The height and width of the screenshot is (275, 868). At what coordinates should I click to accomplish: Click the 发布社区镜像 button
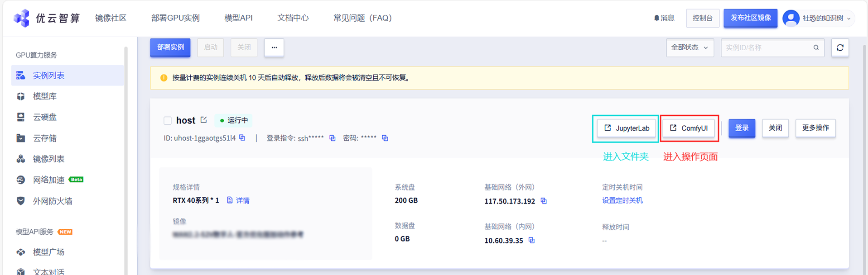pyautogui.click(x=750, y=18)
